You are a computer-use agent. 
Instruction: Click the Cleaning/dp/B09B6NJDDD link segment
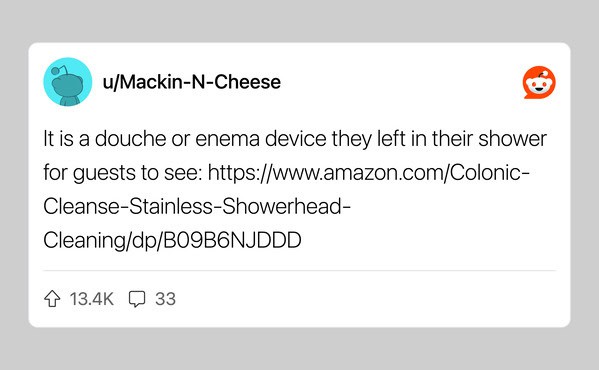pos(172,241)
